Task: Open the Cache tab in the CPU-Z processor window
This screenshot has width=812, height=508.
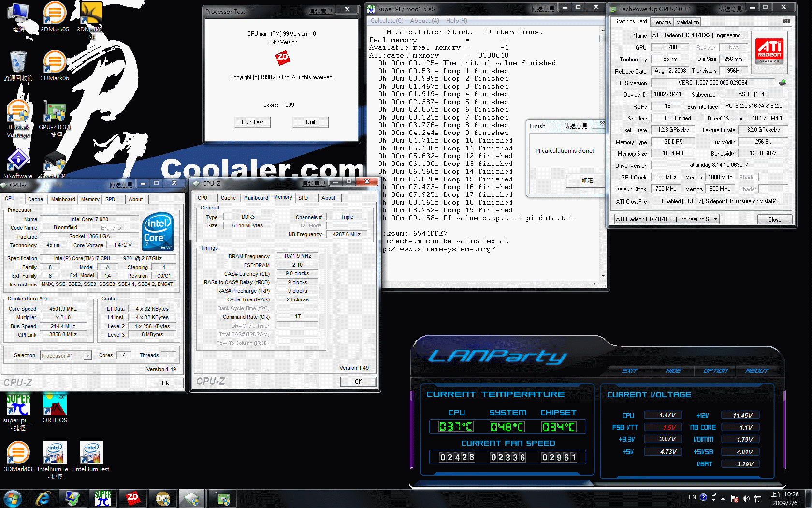Action: pyautogui.click(x=35, y=199)
